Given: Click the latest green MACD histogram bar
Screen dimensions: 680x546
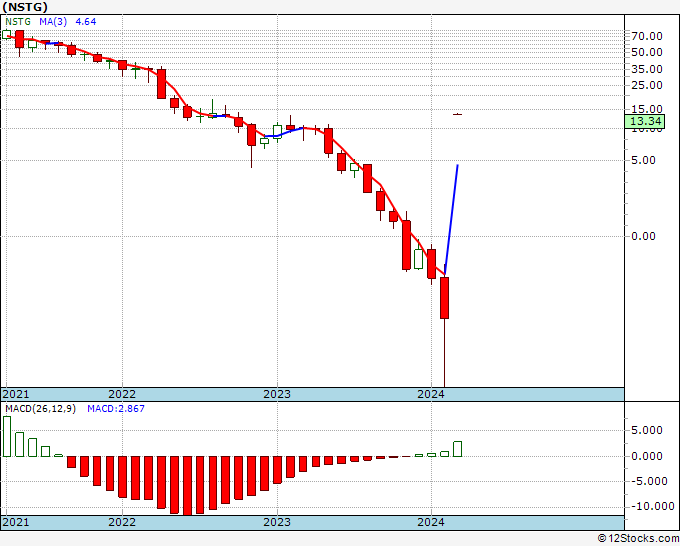Looking at the screenshot, I should pos(458,449).
